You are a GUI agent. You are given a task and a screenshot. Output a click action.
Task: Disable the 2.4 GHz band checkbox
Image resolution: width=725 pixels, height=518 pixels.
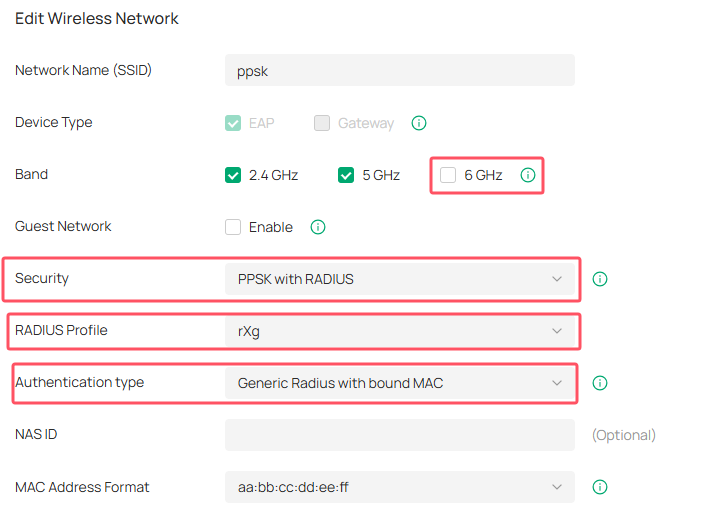(233, 175)
